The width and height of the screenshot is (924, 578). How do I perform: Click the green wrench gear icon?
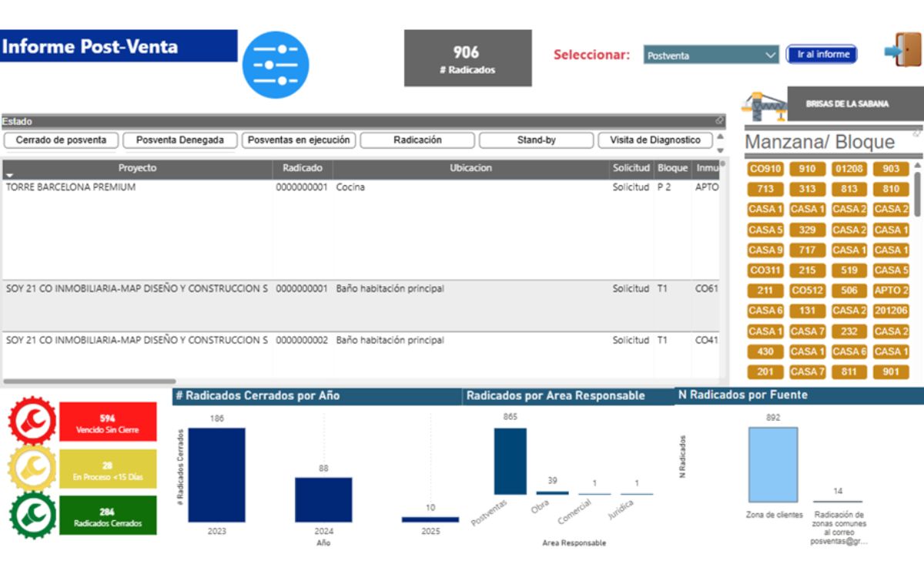(32, 515)
